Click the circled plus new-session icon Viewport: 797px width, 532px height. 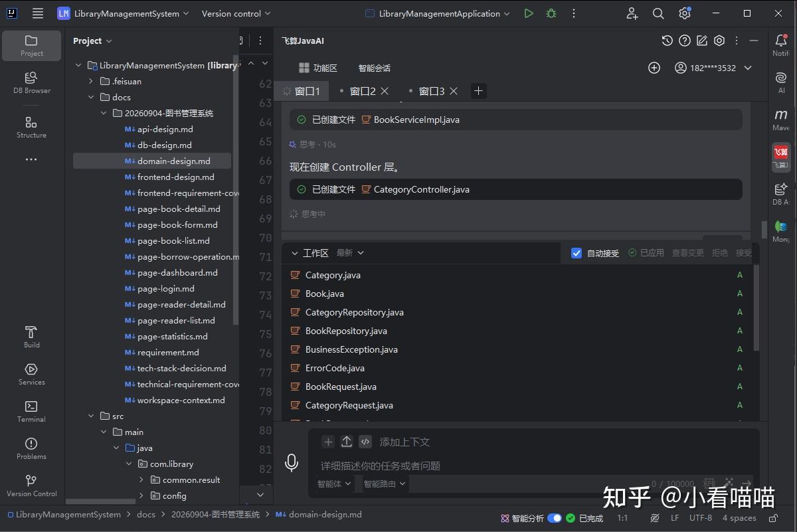coord(654,68)
